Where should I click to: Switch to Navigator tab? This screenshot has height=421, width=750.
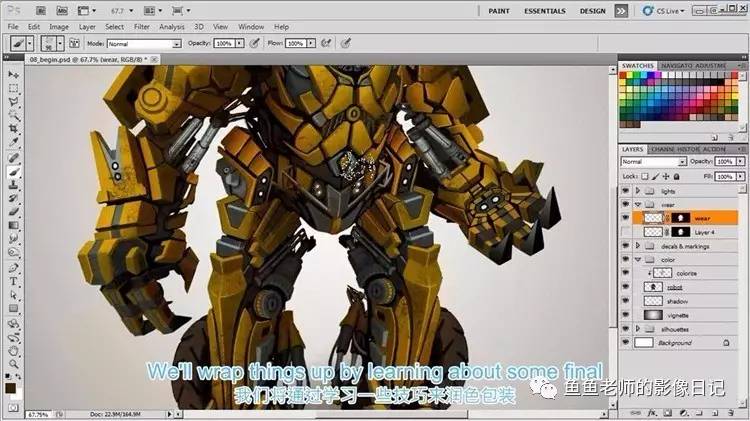[676, 66]
